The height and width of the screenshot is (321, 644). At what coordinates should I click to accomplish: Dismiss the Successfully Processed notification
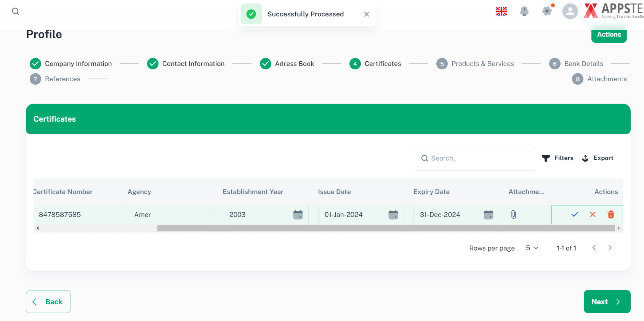[367, 14]
